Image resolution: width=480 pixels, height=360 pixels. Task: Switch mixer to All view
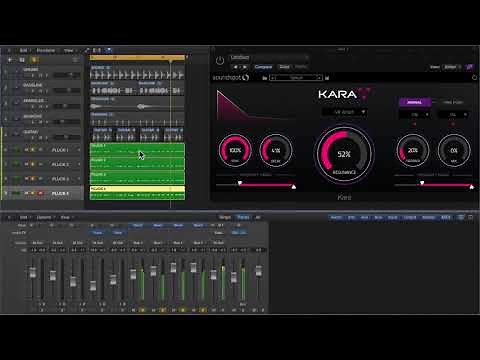[258, 217]
